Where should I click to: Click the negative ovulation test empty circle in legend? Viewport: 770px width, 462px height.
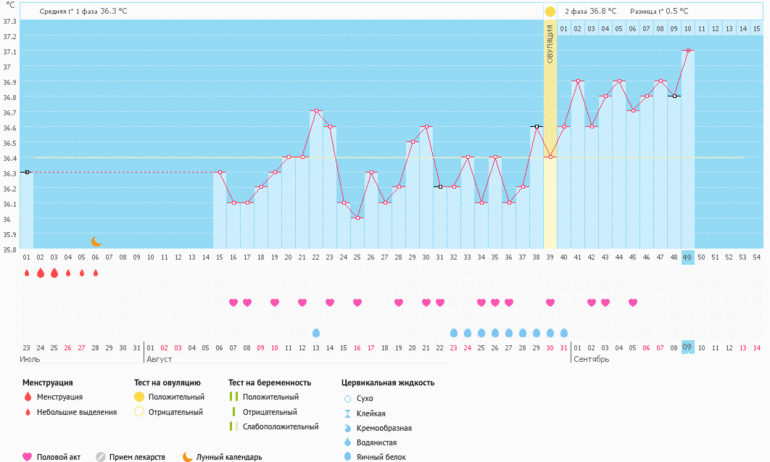pyautogui.click(x=140, y=411)
